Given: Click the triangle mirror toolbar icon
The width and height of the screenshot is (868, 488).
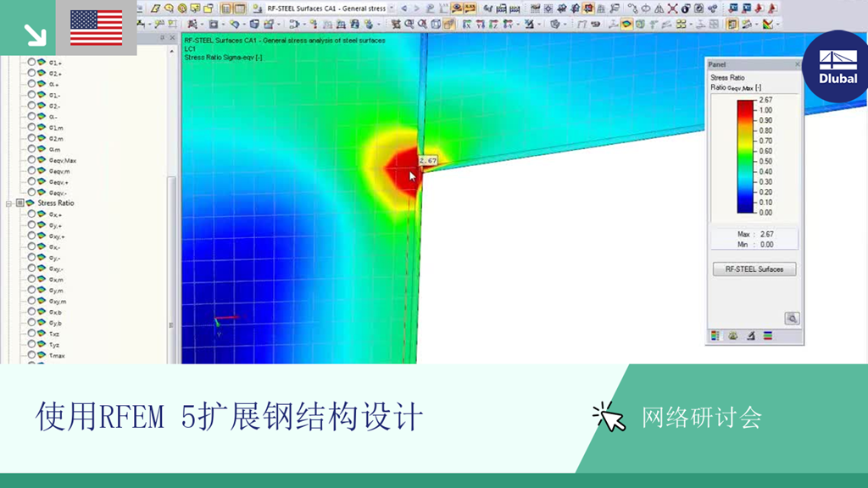Looking at the screenshot, I should point(659,8).
